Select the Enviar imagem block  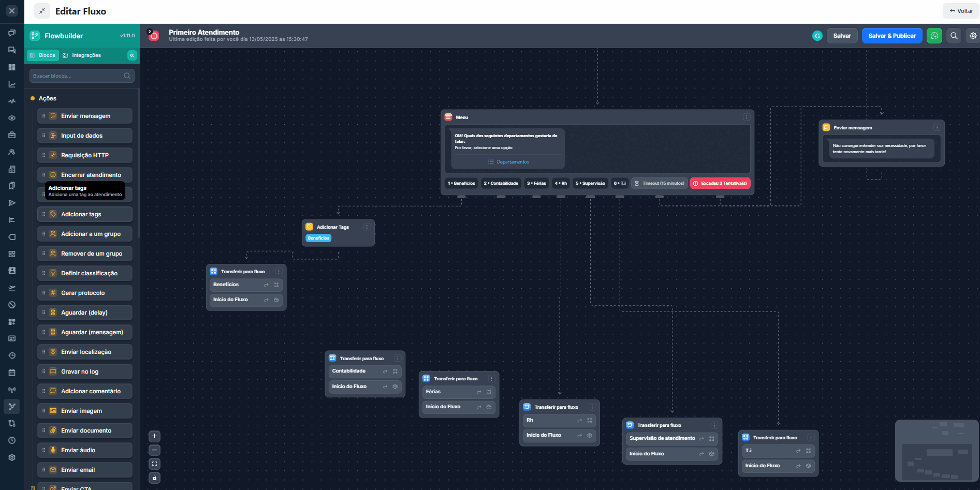pos(85,411)
